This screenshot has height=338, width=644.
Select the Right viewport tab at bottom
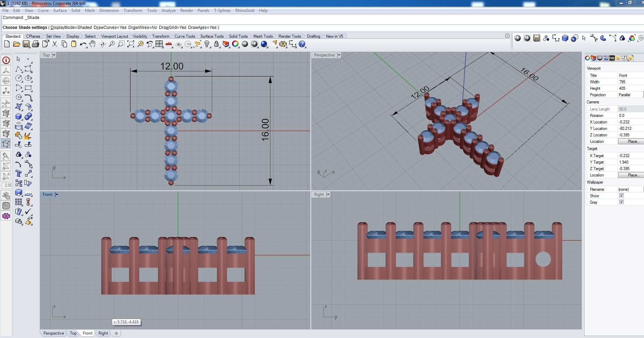pyautogui.click(x=103, y=333)
